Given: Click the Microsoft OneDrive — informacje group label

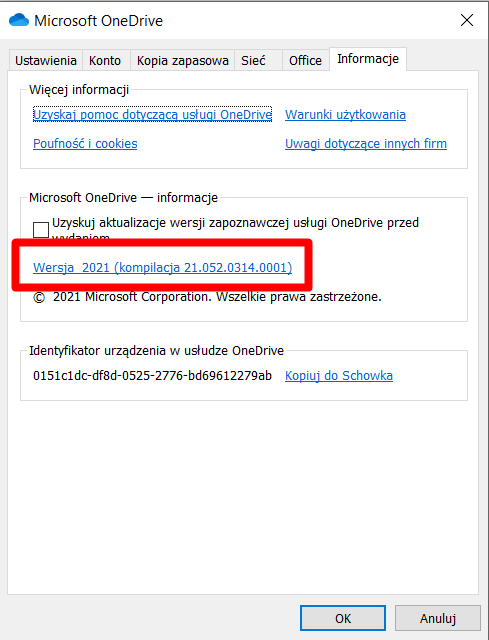Looking at the screenshot, I should click(123, 198).
